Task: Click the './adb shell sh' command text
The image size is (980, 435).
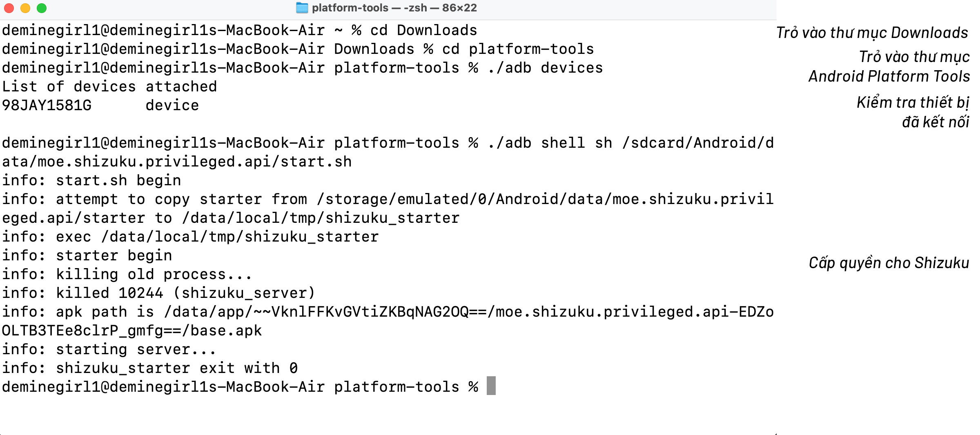Action: coord(550,143)
